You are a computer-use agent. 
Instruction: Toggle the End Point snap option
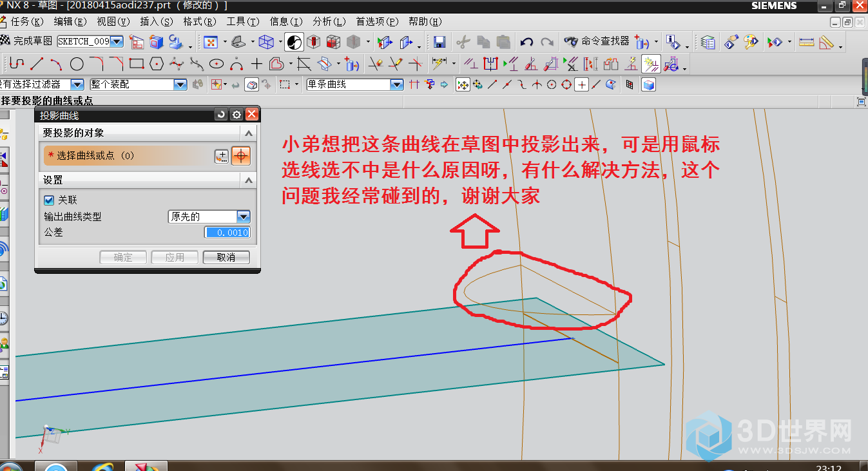(x=492, y=84)
